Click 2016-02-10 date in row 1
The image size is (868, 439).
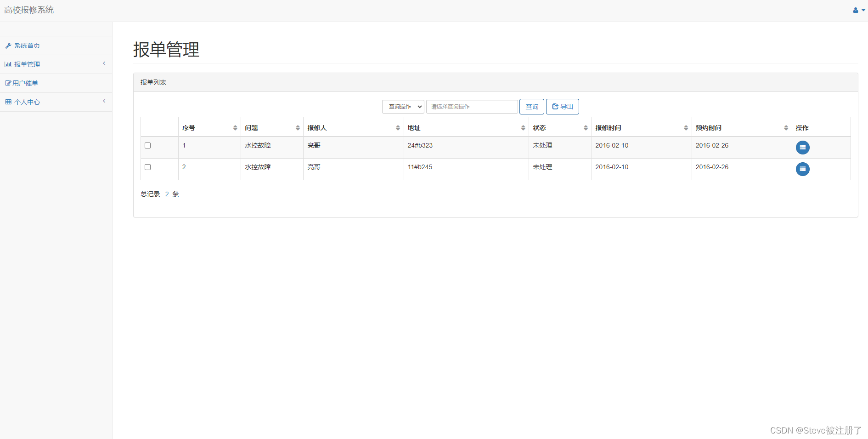pos(612,145)
